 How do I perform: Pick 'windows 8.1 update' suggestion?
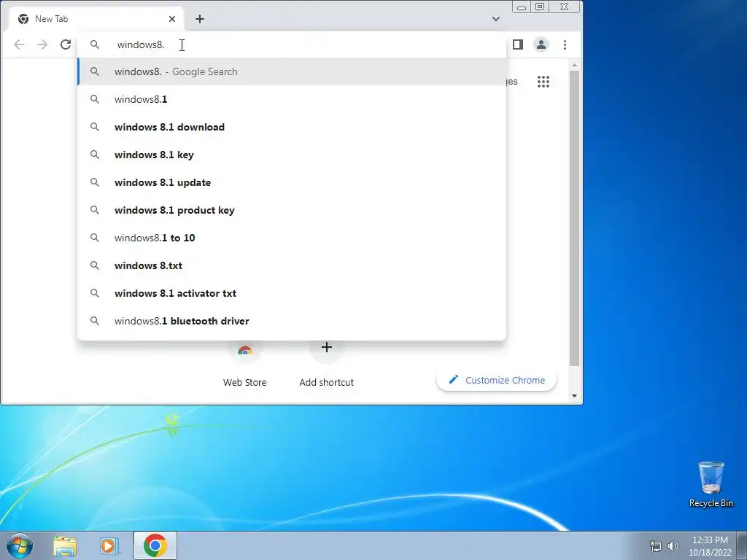[x=292, y=182]
